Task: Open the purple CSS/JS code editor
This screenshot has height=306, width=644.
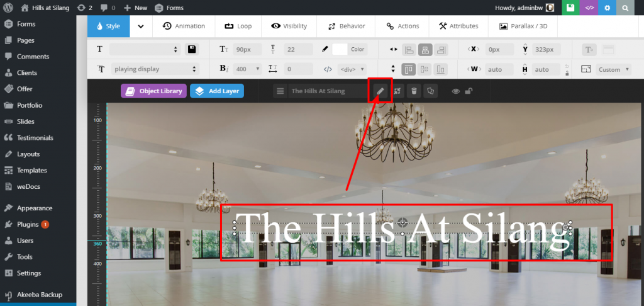Action: pyautogui.click(x=589, y=8)
